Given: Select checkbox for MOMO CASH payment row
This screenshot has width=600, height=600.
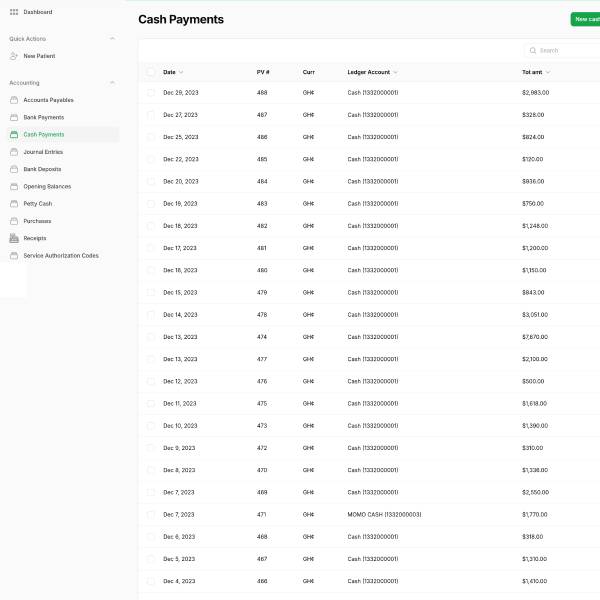Looking at the screenshot, I should (x=151, y=514).
